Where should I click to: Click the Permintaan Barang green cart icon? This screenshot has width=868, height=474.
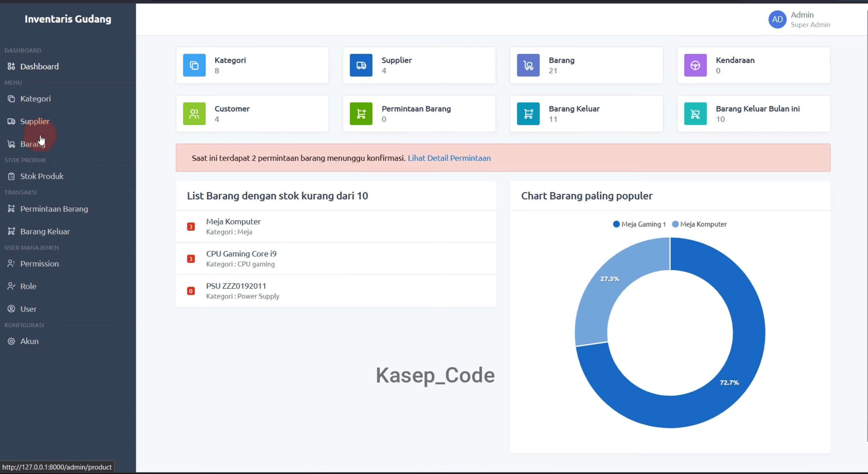point(361,114)
